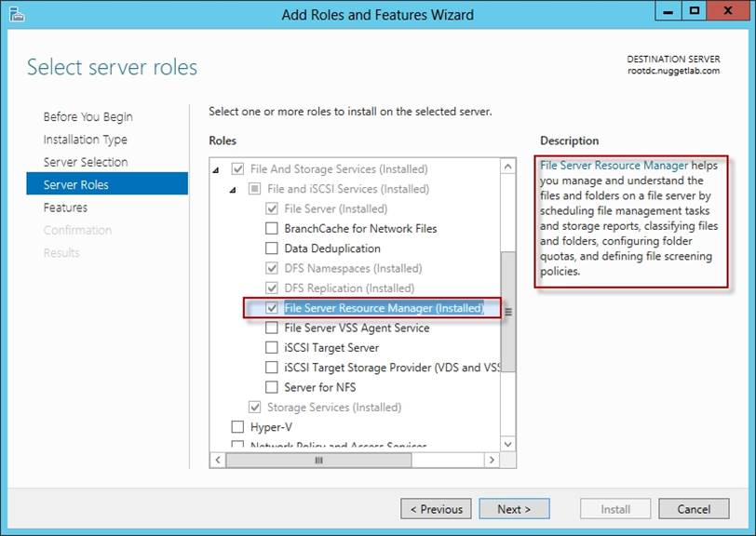Check the Data Deduplication role

tap(272, 248)
